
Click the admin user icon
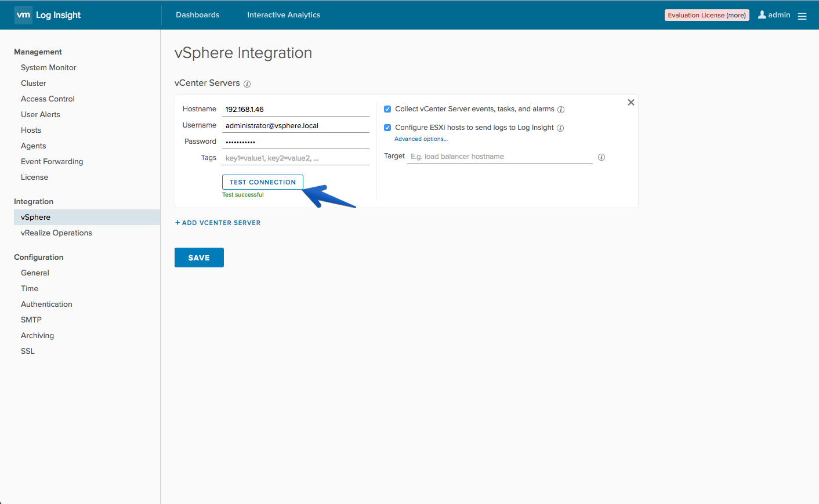pos(762,14)
